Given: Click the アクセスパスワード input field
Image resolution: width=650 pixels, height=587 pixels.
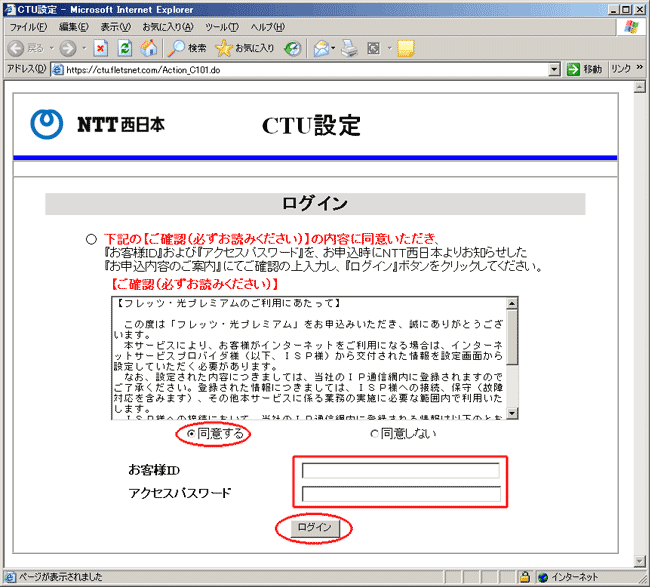Looking at the screenshot, I should 401,494.
